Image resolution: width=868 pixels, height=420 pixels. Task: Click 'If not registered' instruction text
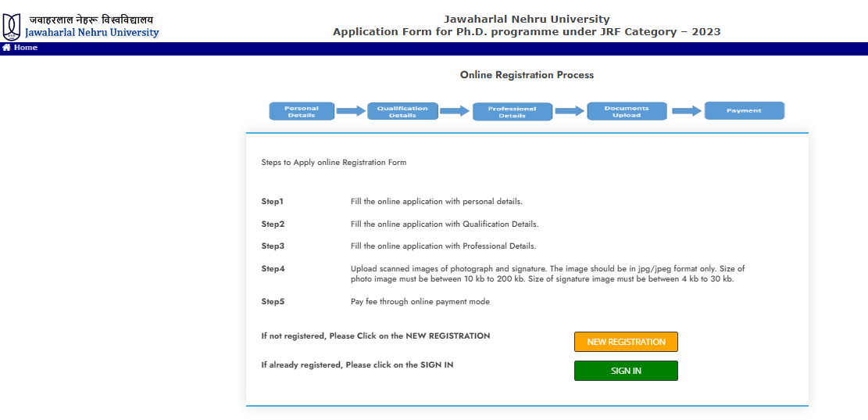tap(375, 336)
